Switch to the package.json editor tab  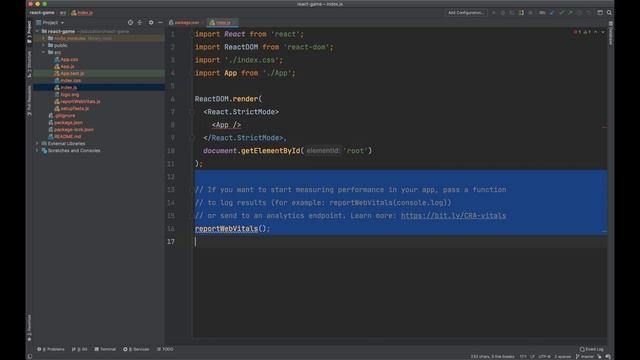click(x=184, y=23)
